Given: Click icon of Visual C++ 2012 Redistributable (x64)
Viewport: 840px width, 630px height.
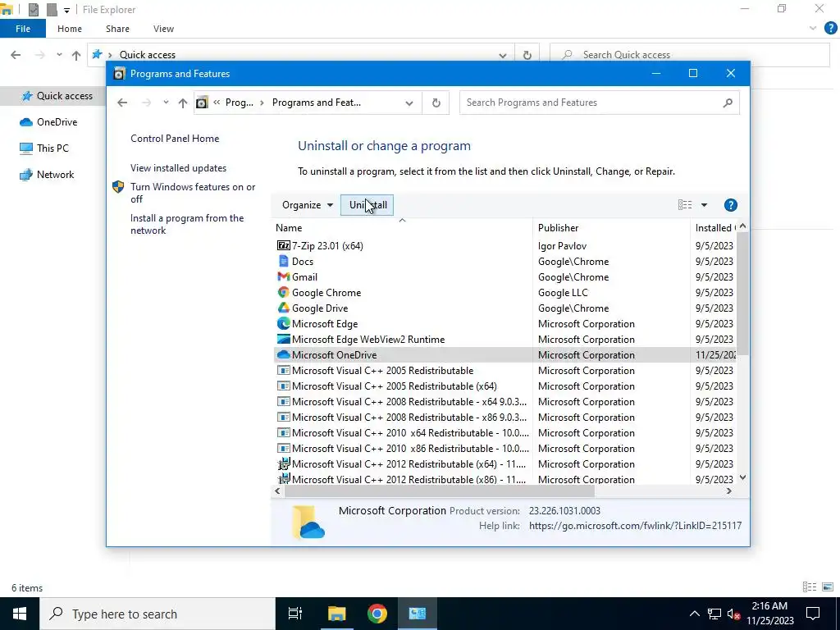Looking at the screenshot, I should tap(283, 464).
